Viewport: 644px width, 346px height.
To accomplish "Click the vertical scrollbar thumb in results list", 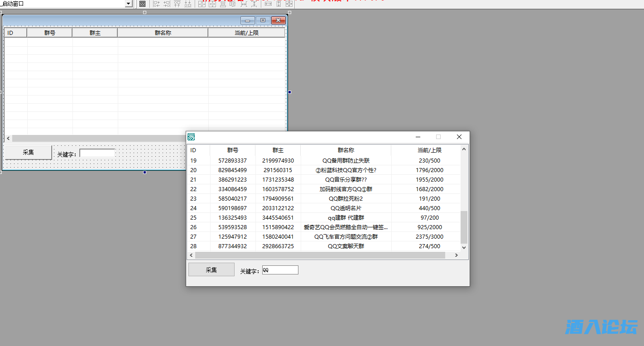I will tap(464, 227).
